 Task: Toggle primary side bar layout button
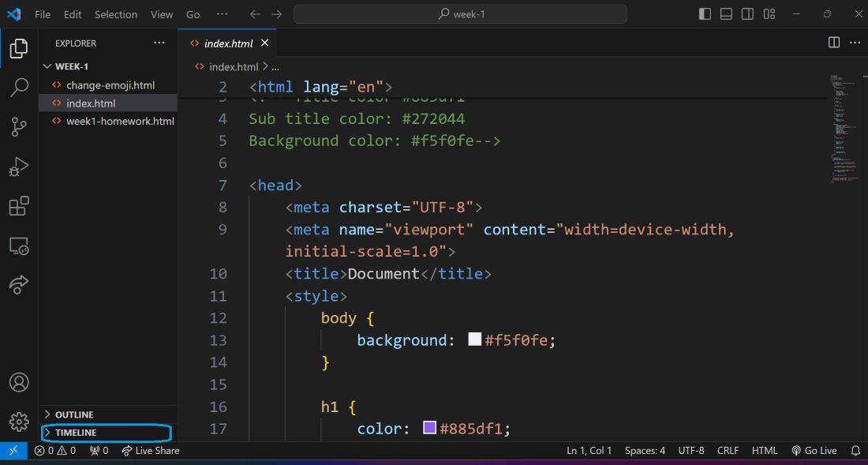[705, 14]
